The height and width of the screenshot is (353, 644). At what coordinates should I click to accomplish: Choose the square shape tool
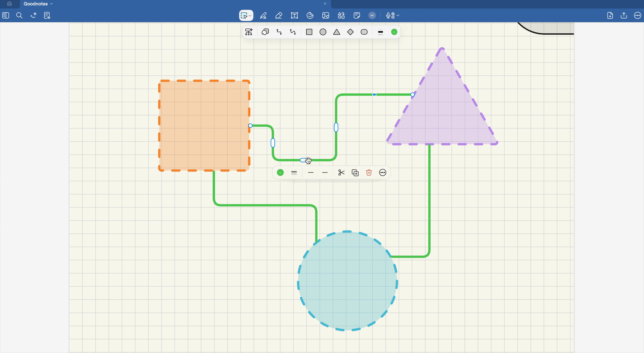pyautogui.click(x=309, y=32)
